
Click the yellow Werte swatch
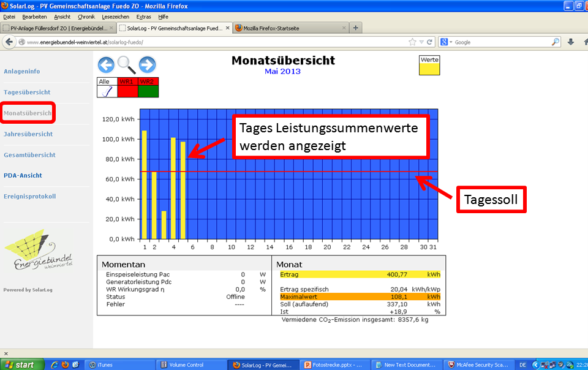(429, 69)
